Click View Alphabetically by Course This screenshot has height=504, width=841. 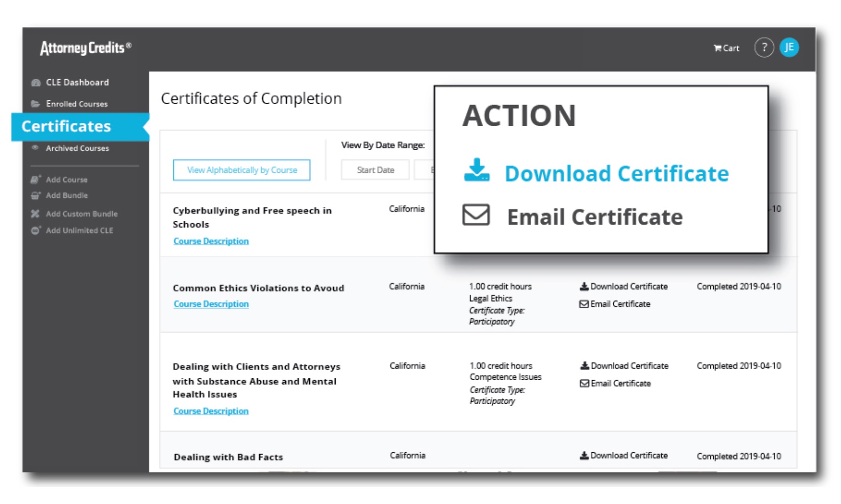(241, 170)
